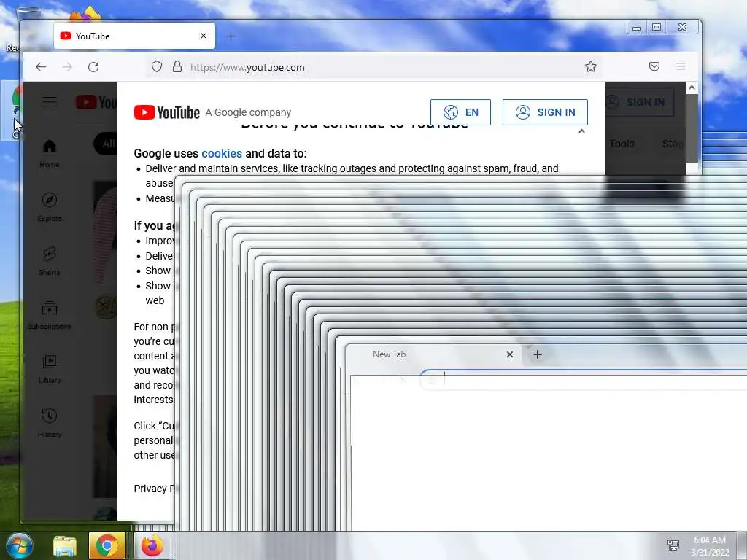Open the YouTube hamburger guide menu

tap(50, 102)
